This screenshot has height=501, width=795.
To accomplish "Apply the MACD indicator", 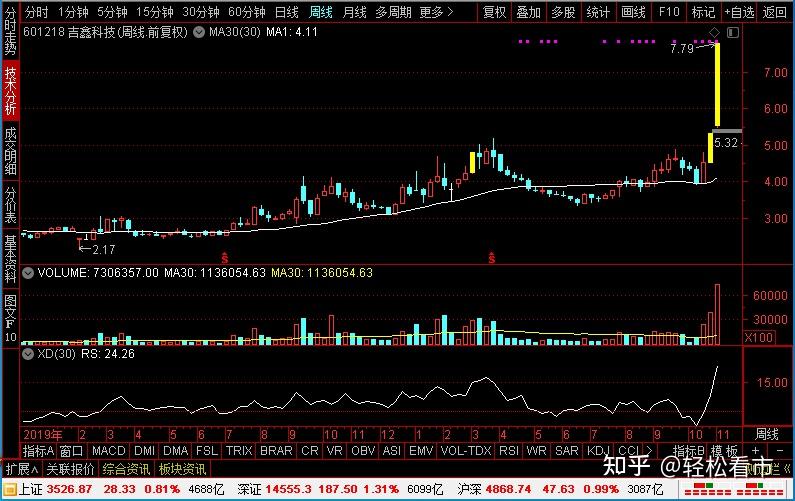I will click(109, 450).
